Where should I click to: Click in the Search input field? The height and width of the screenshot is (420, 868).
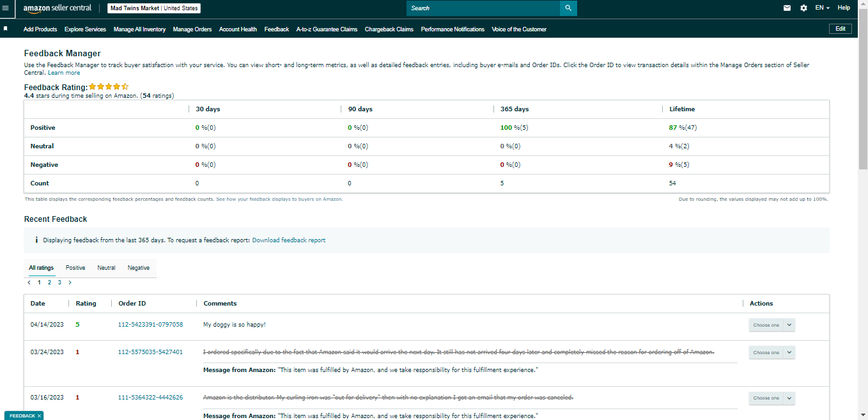[x=483, y=8]
